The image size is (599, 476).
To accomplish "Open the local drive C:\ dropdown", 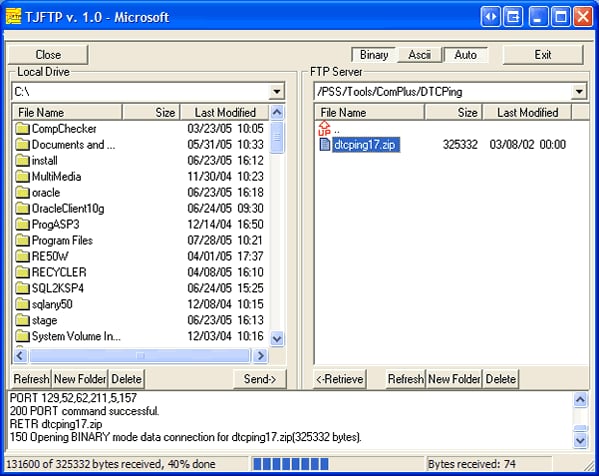I will [277, 91].
